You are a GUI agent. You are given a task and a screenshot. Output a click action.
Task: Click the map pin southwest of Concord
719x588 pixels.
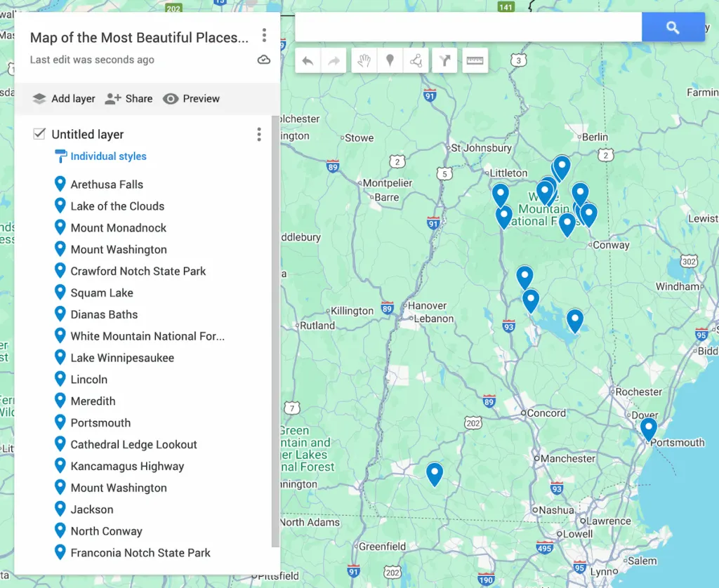click(x=435, y=474)
